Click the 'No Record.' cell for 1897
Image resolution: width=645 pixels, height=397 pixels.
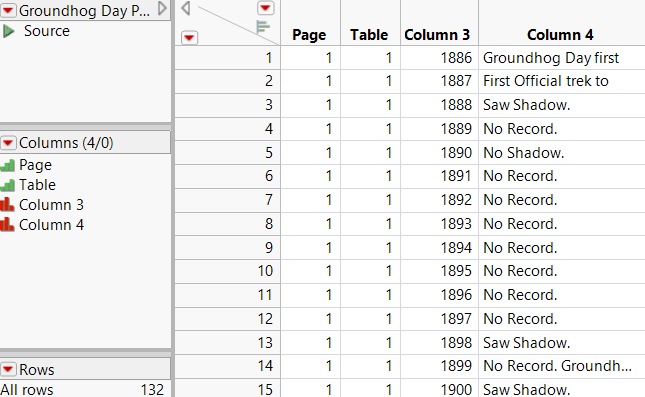pos(562,319)
